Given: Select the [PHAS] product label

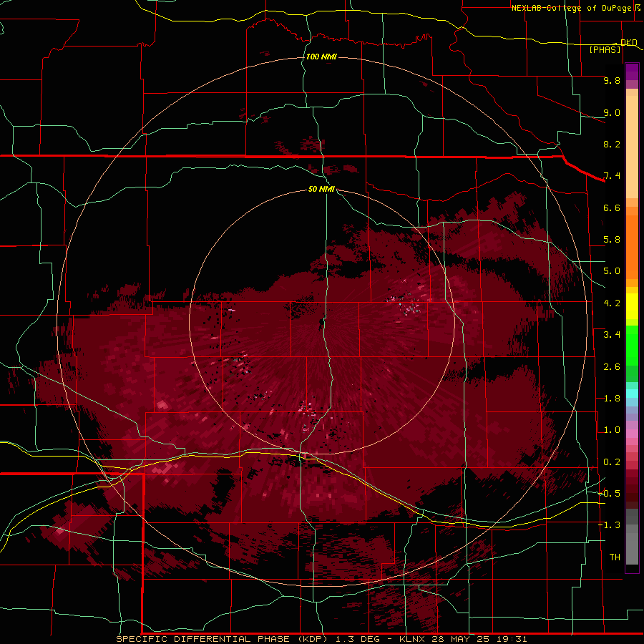Looking at the screenshot, I should tap(605, 49).
